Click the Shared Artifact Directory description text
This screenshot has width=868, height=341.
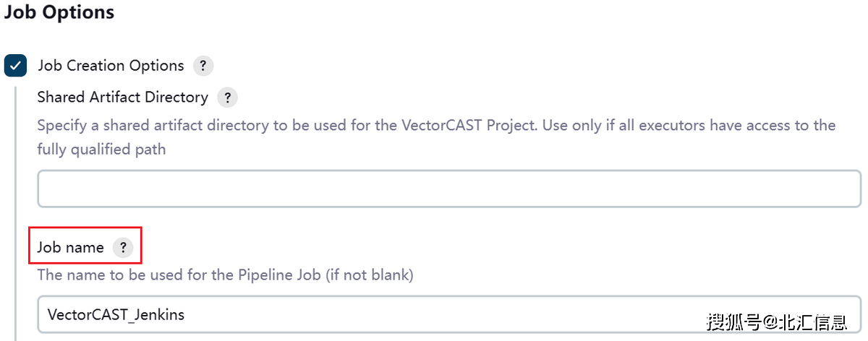437,137
